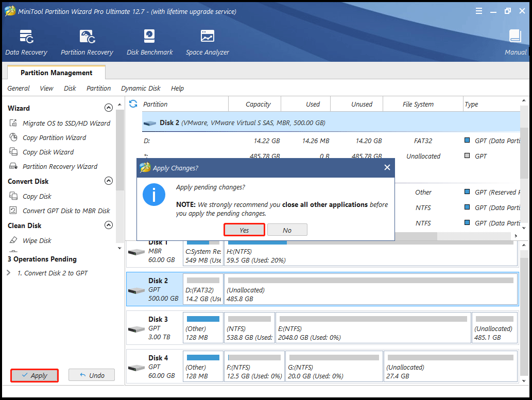Open the Disk menu

[70, 88]
